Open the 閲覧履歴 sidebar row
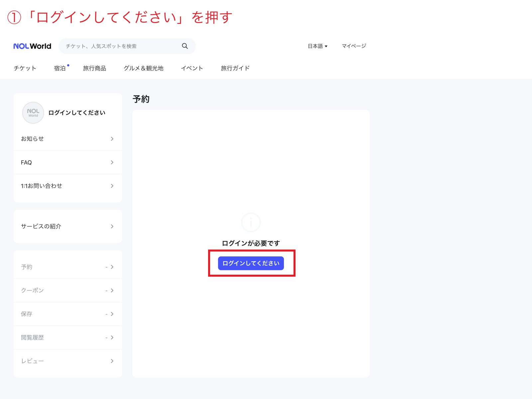 tap(68, 337)
